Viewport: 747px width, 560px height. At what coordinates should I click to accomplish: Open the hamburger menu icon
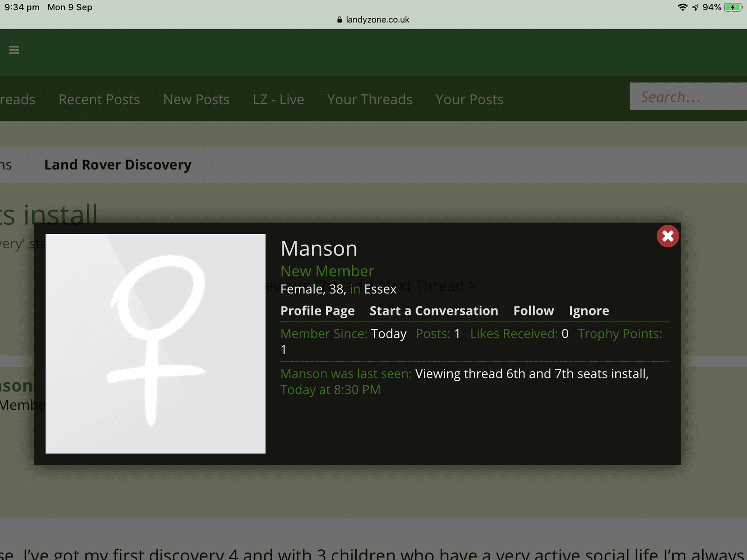coord(14,50)
